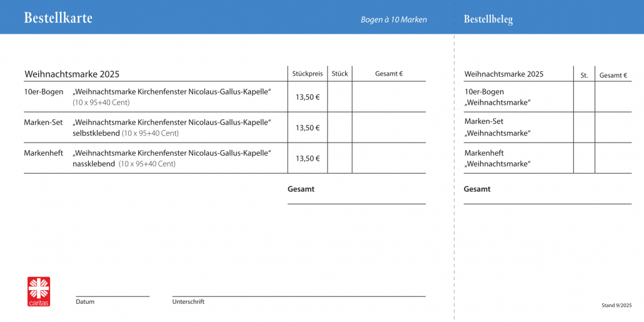Click the Gesamt € field for Markenheft on the Bestellbeleg
The width and height of the screenshot is (644, 322).
tap(613, 158)
